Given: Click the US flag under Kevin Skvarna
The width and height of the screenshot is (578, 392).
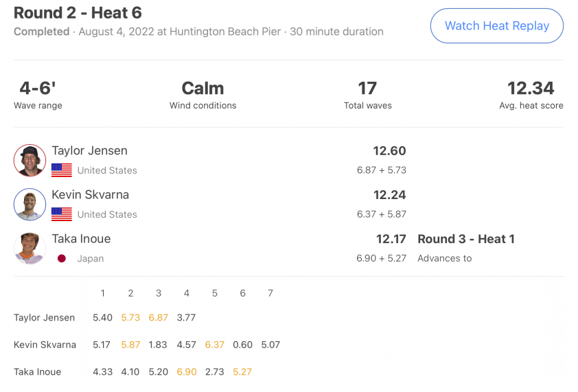Looking at the screenshot, I should pos(62,214).
